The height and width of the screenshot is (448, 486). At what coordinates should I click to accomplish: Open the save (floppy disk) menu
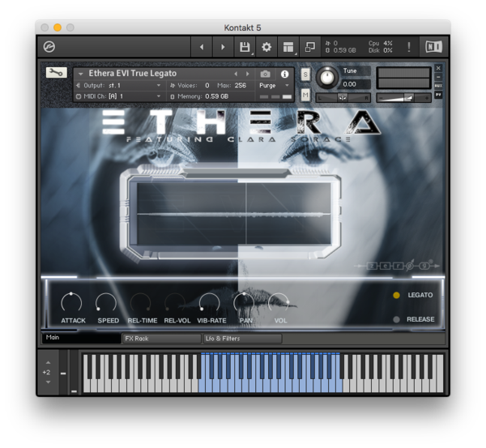(245, 47)
